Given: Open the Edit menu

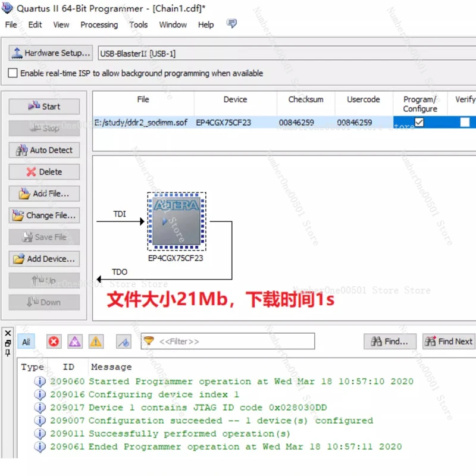Looking at the screenshot, I should (x=35, y=24).
